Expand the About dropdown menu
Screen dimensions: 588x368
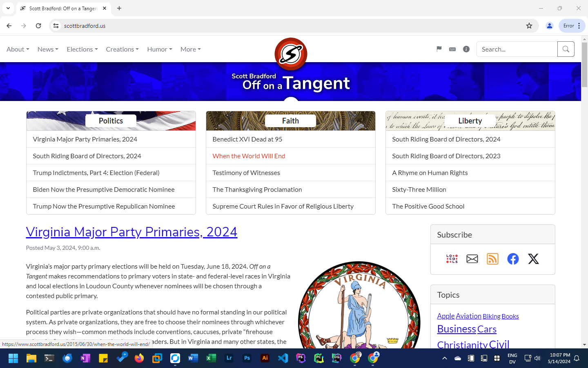click(18, 49)
